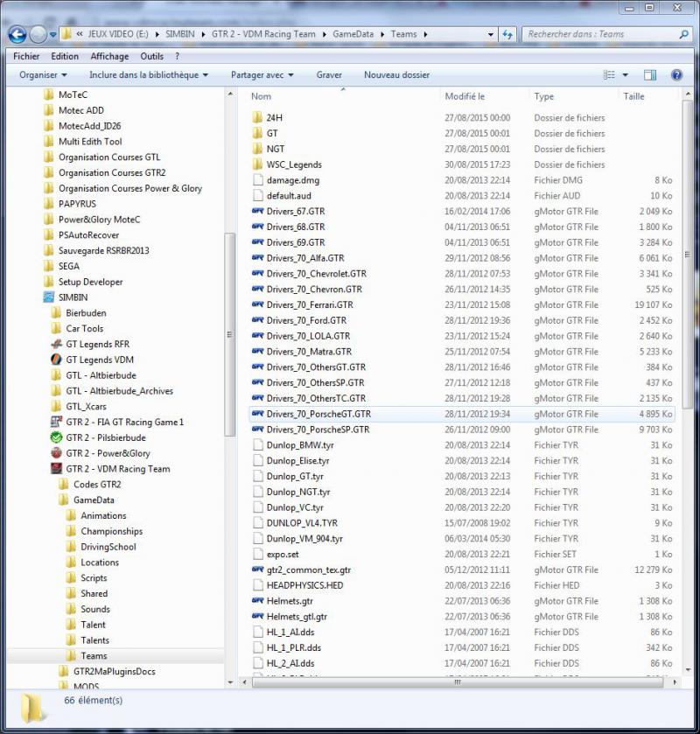Click SIMBIN in the address breadcrumb
Viewport: 700px width, 734px height.
179,34
